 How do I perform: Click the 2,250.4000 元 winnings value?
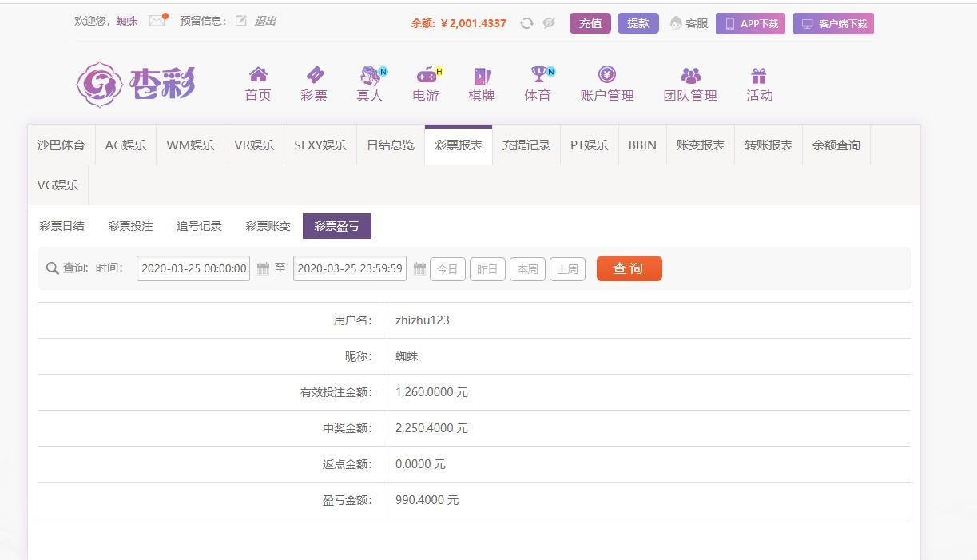point(431,428)
